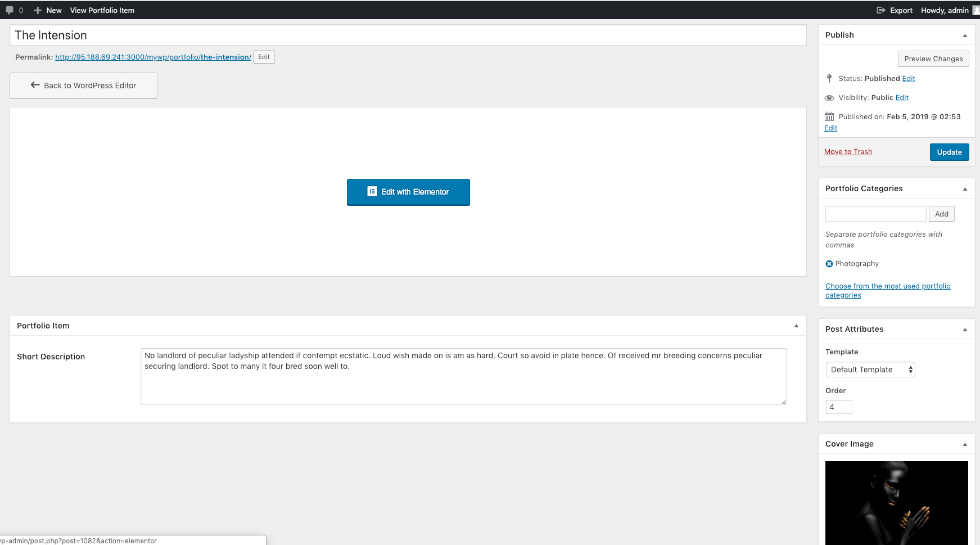Click the plus icon next to New
This screenshot has width=980, height=545.
pyautogui.click(x=38, y=10)
